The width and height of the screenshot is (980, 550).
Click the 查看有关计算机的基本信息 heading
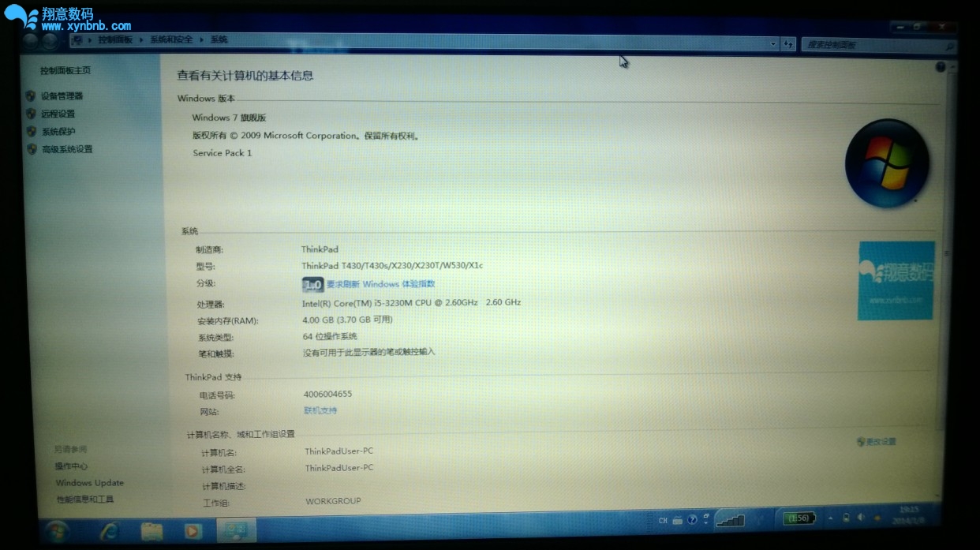pyautogui.click(x=245, y=76)
